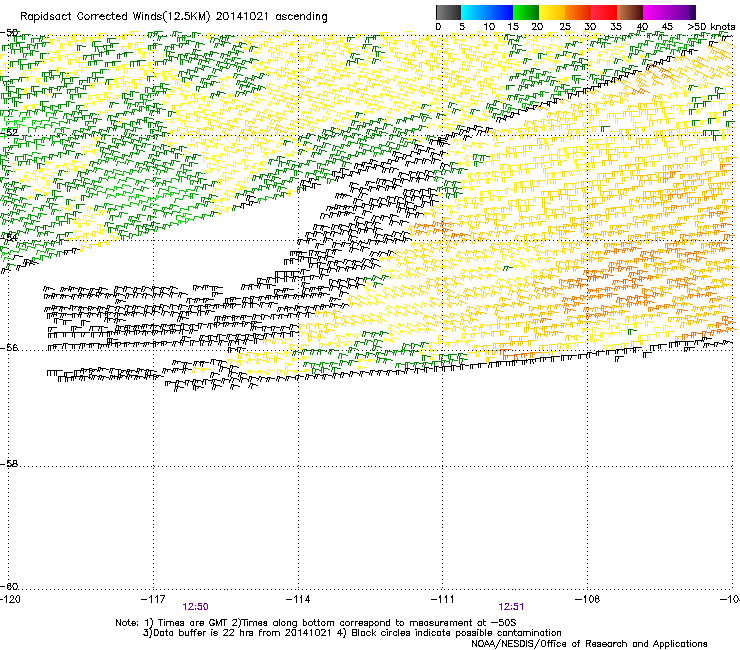740x650 pixels.
Task: Click the red 30-35 knots legend swatch
Action: [x=604, y=12]
